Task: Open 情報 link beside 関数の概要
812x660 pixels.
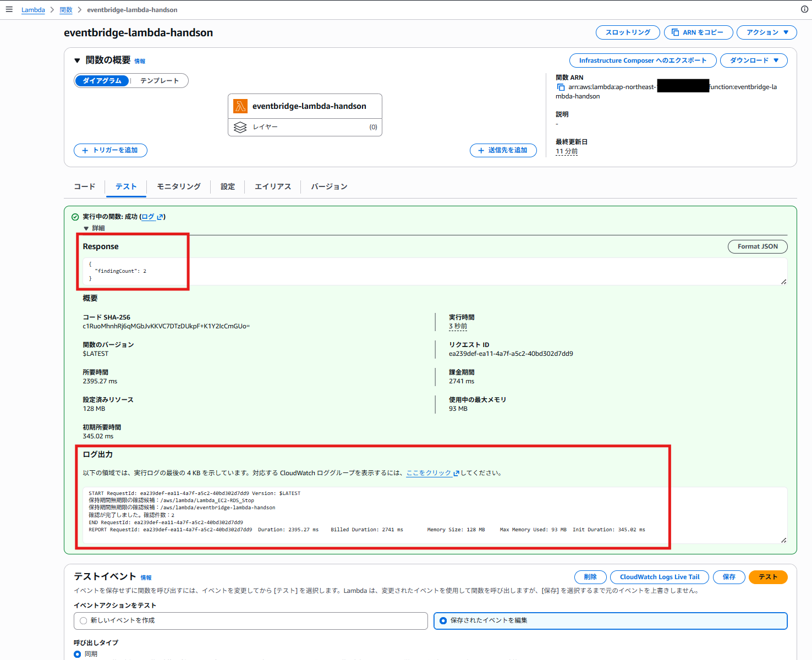Action: tap(140, 61)
